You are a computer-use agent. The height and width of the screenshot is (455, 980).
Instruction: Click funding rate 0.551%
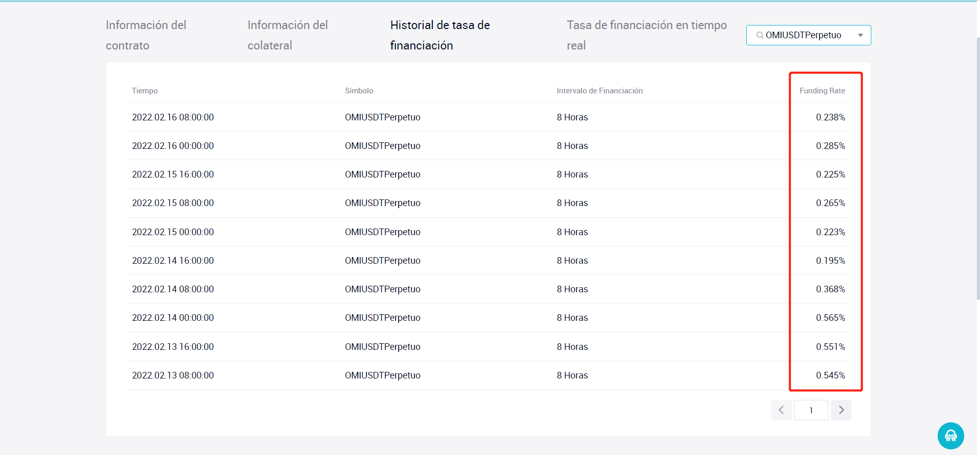point(830,347)
